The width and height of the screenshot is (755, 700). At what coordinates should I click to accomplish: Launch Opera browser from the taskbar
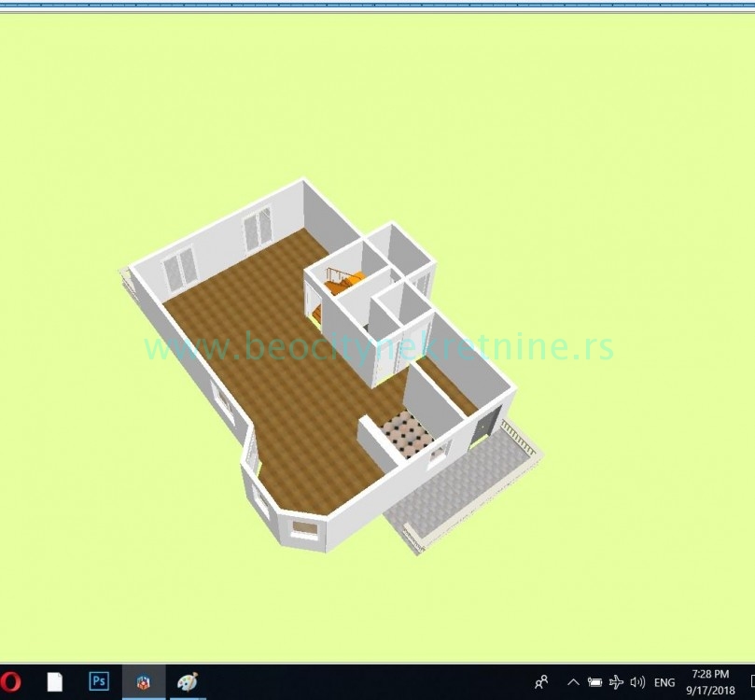(9, 682)
